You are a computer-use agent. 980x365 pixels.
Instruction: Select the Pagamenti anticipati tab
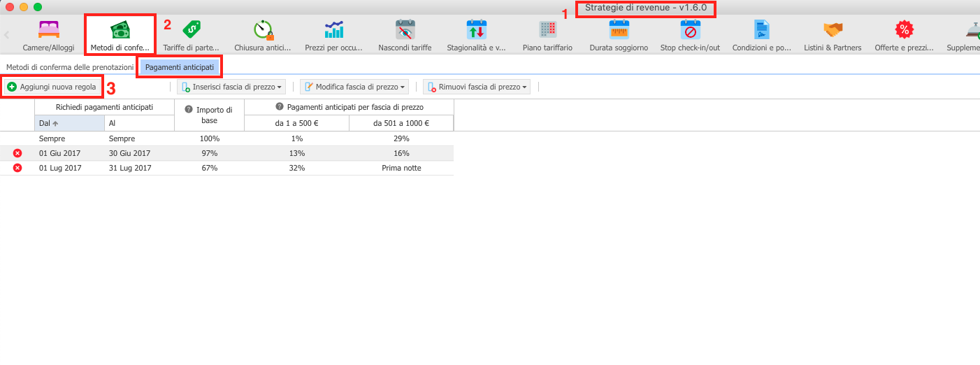pos(180,67)
